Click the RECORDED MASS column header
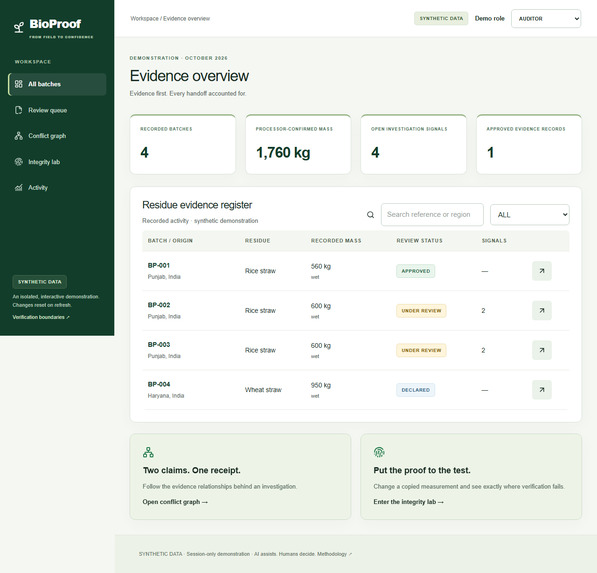 point(336,241)
